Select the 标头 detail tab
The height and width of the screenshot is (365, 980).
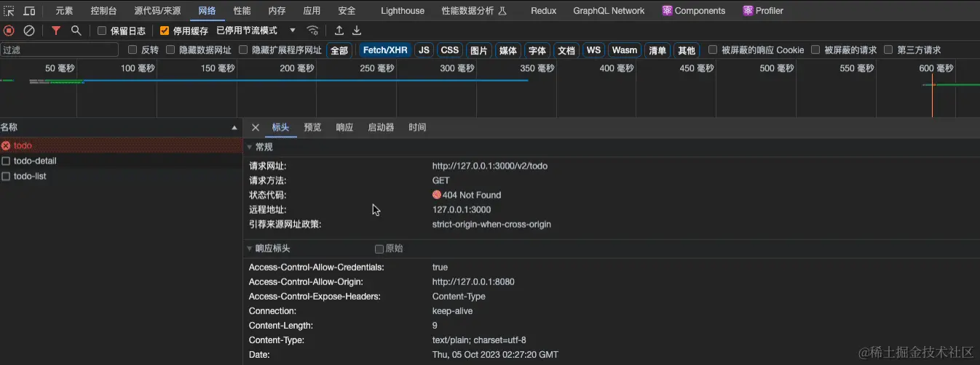pyautogui.click(x=280, y=127)
